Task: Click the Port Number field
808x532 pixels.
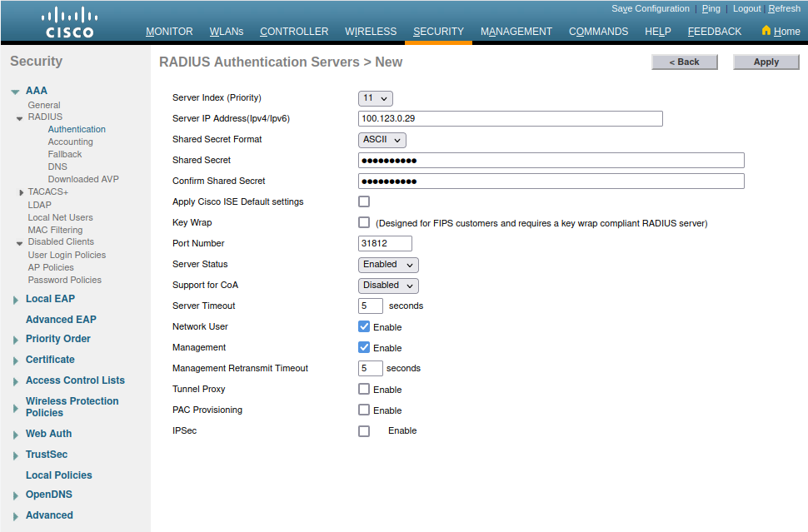Action: [385, 244]
